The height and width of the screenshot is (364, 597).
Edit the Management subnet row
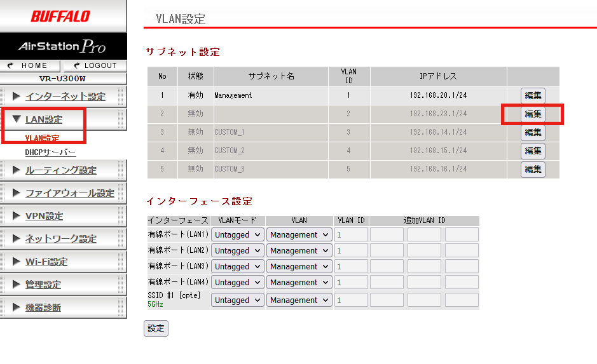pyautogui.click(x=533, y=96)
